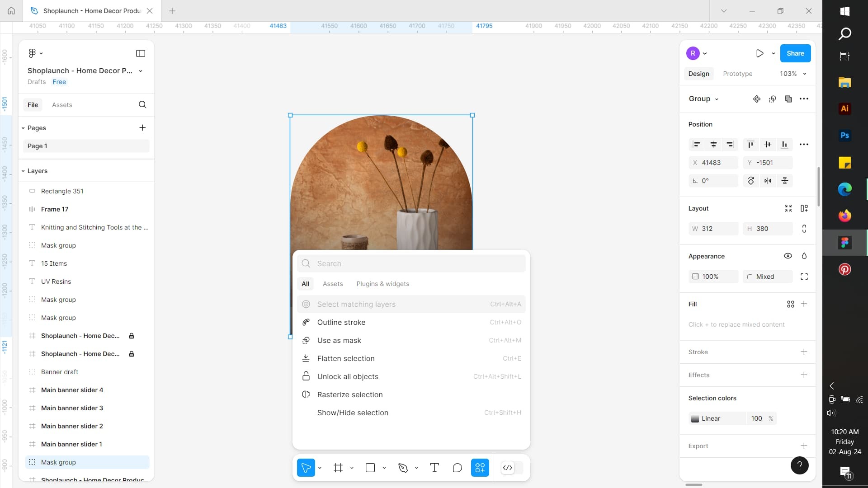Image resolution: width=868 pixels, height=488 pixels.
Task: Open the zoom level 103% dropdown
Action: pyautogui.click(x=793, y=74)
